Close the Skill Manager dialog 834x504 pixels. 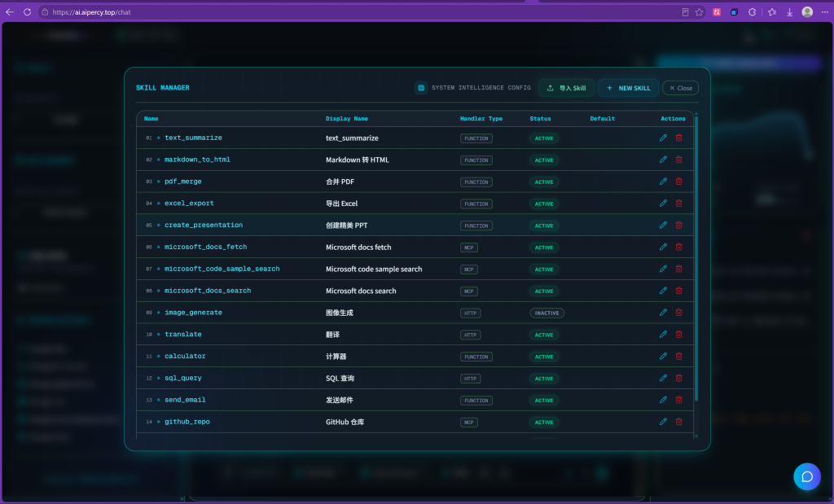[680, 88]
